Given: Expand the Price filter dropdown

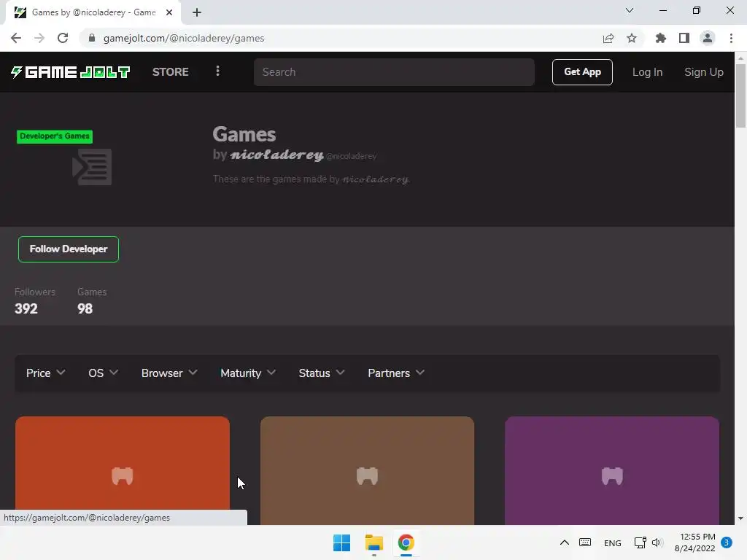Looking at the screenshot, I should point(45,373).
